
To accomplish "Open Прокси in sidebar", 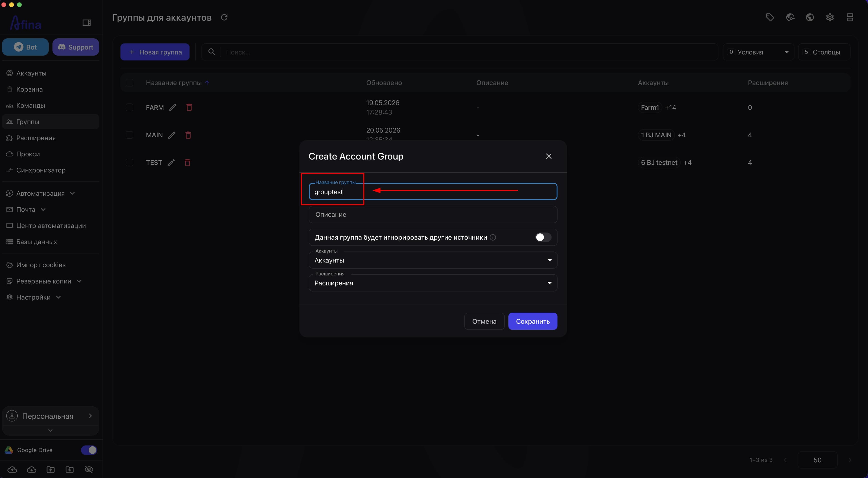I will (x=51, y=154).
